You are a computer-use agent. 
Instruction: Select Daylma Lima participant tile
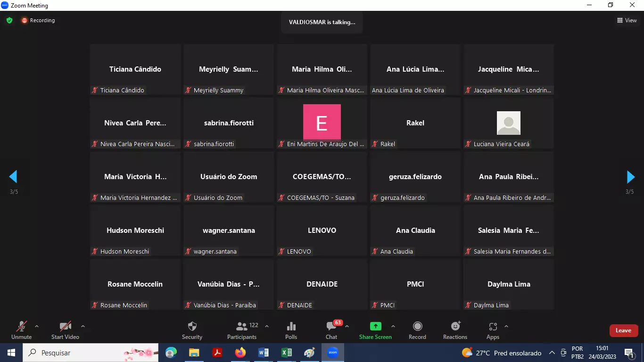click(509, 284)
